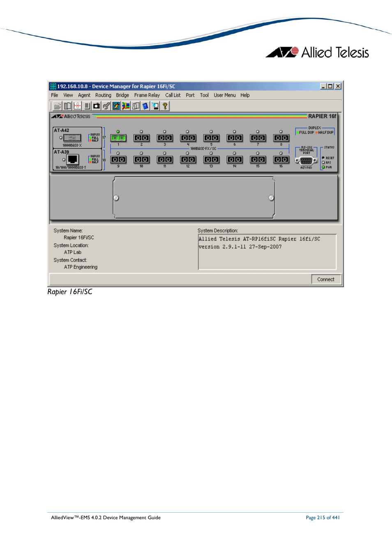Click the yellow question mark help icon
This screenshot has height=555, width=392.
coord(165,106)
